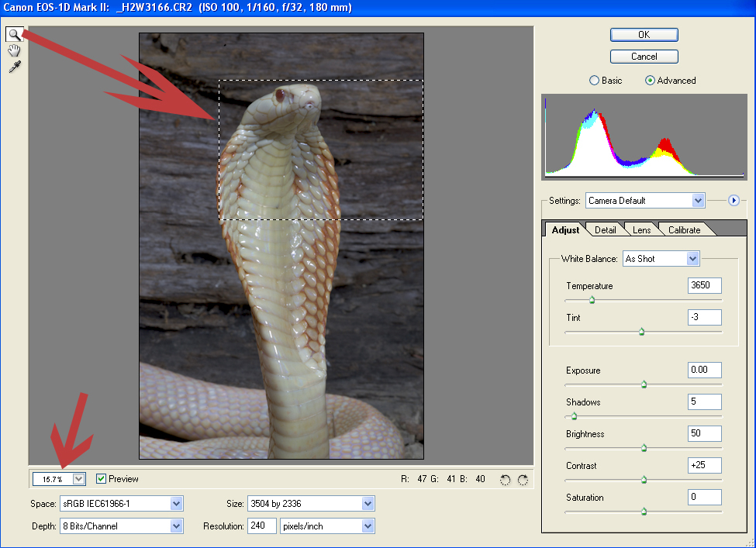
Task: Open the Calibrate tab
Action: point(685,229)
